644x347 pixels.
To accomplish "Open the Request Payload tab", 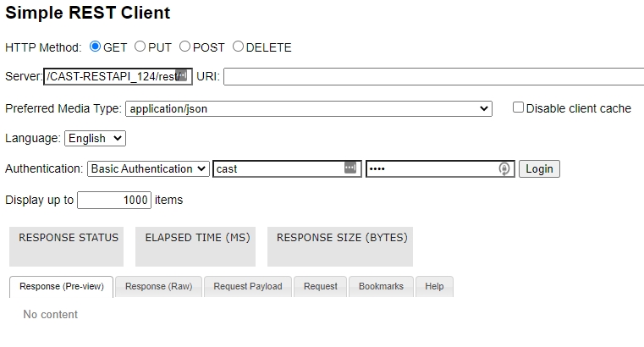I will [248, 287].
